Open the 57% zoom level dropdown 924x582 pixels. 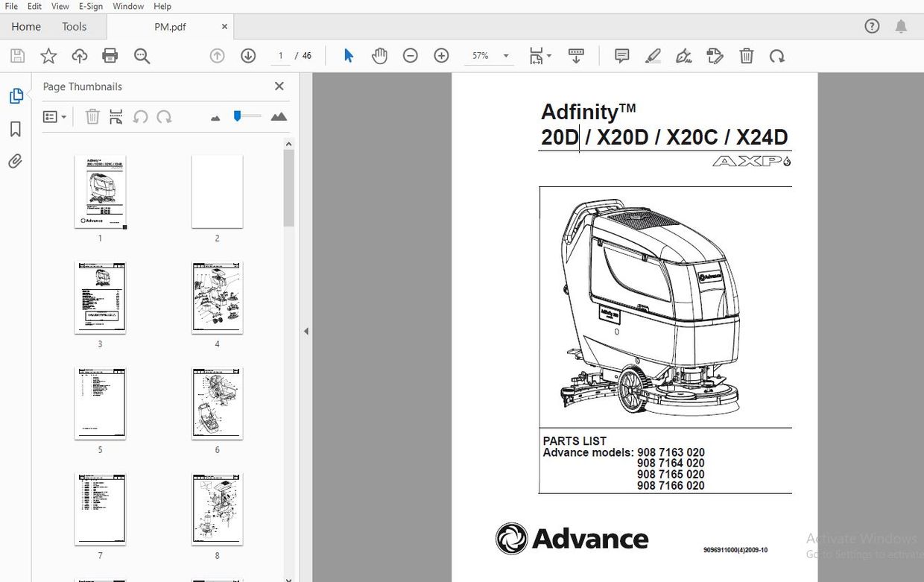(505, 55)
